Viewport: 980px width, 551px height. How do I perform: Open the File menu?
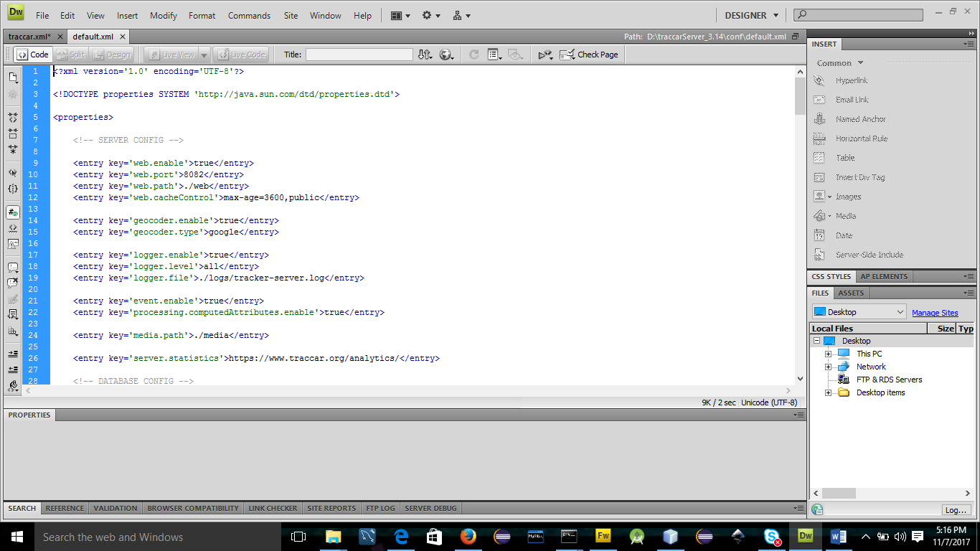pyautogui.click(x=42, y=15)
